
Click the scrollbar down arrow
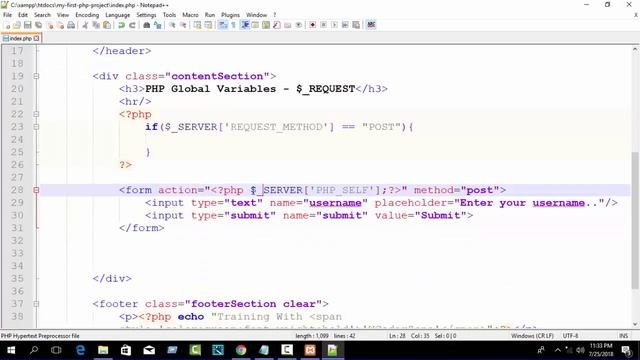tap(635, 324)
